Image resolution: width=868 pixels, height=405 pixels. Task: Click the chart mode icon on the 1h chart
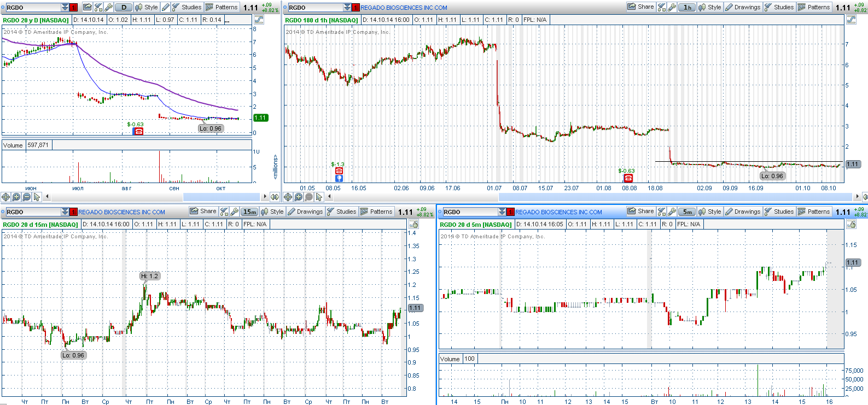pyautogui.click(x=851, y=20)
